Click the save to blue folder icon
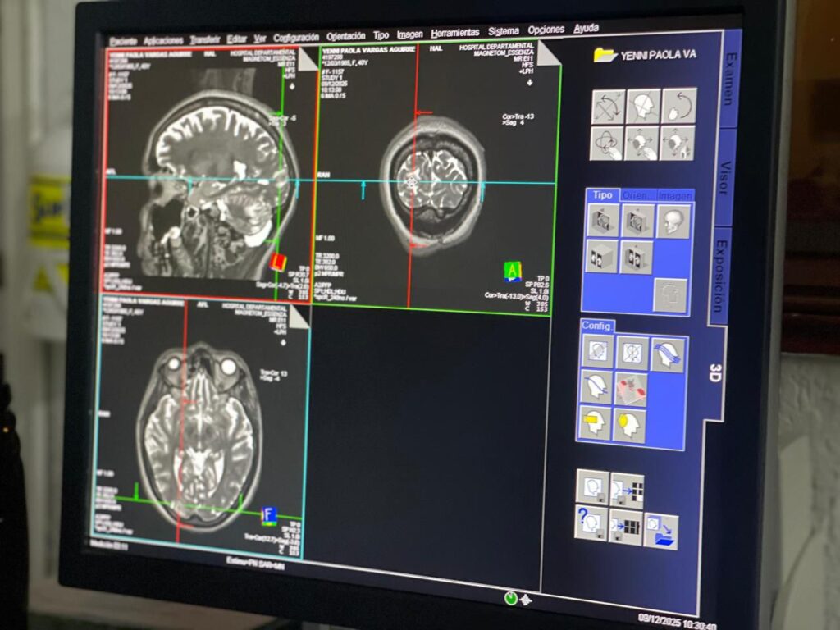 pos(661,531)
